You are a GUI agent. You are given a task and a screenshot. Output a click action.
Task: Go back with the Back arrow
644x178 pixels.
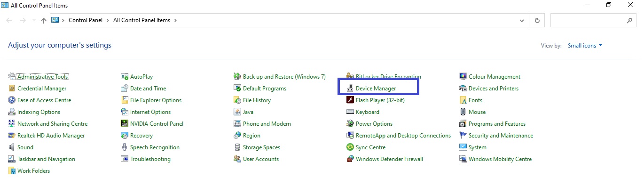point(9,21)
